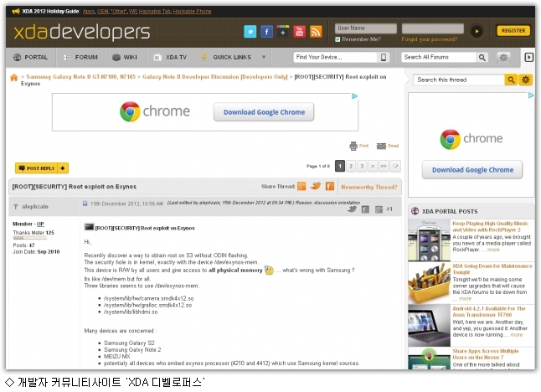Open the PORTAL nav item

(30, 57)
